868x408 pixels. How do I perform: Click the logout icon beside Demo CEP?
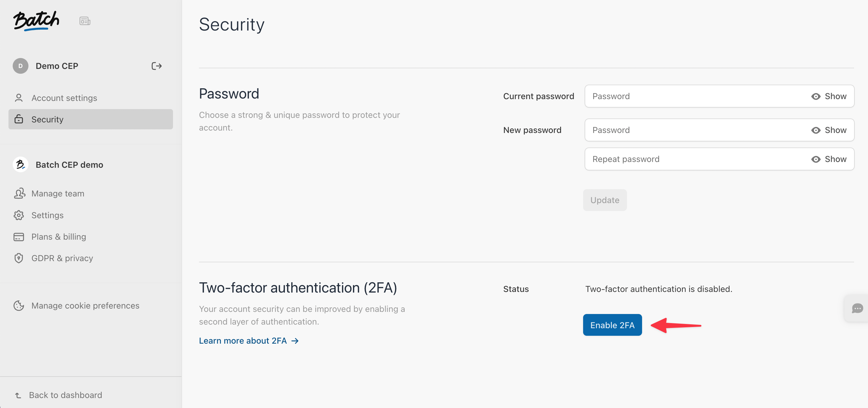click(156, 66)
